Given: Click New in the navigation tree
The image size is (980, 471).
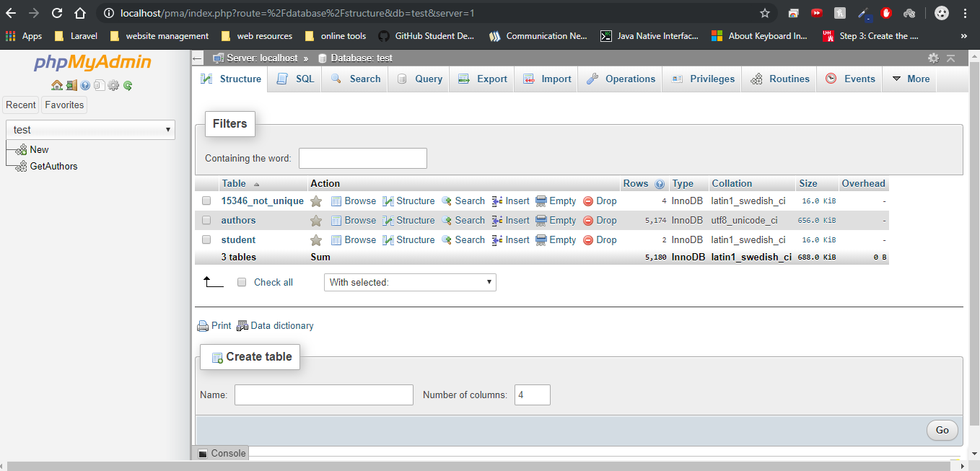Looking at the screenshot, I should (39, 150).
